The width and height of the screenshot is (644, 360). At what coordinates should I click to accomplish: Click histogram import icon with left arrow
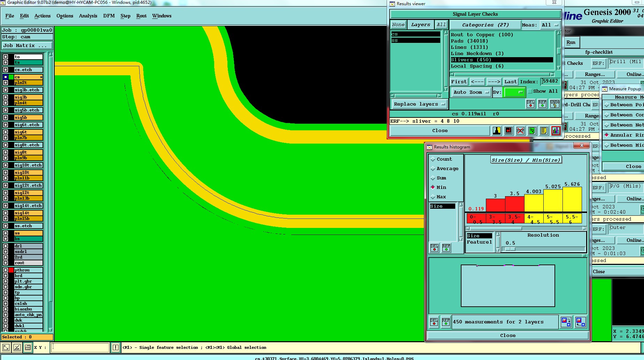[580, 322]
